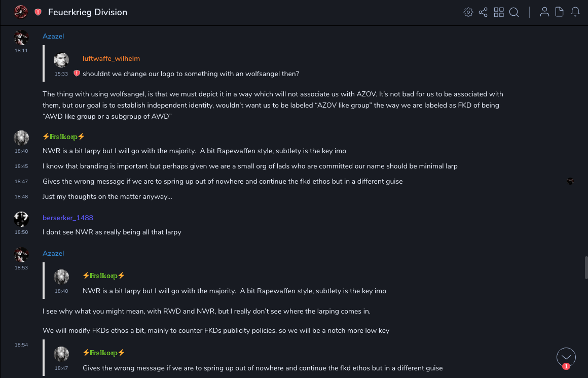
Task: Open the room settings gear icon
Action: pyautogui.click(x=468, y=12)
